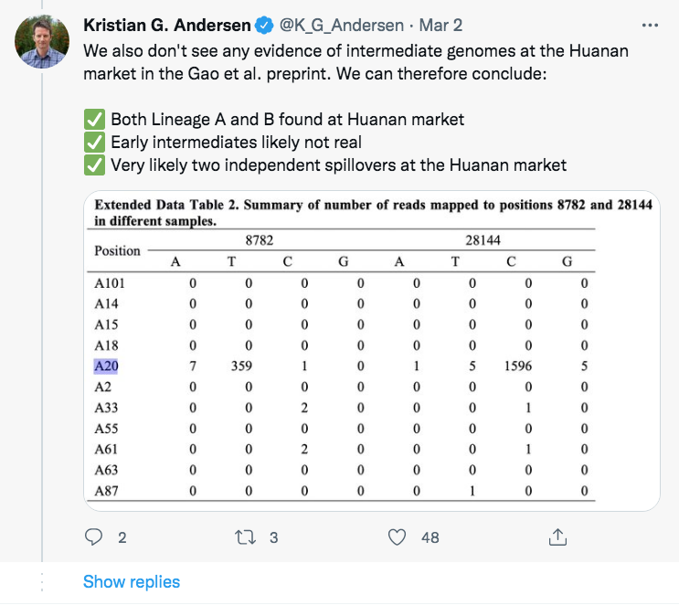Click the tweet text about intermediate genomes
Image resolution: width=679 pixels, height=616 pixels.
[x=355, y=62]
